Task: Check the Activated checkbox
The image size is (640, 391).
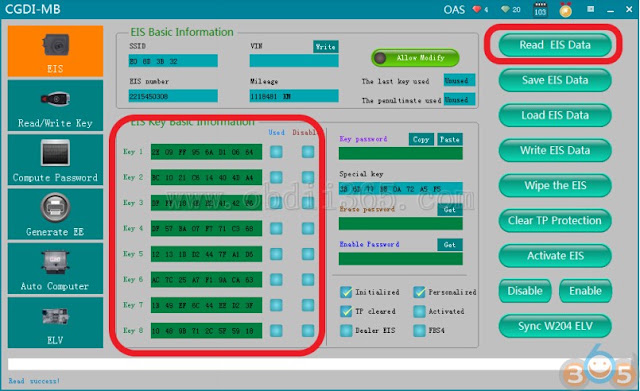Action: click(x=419, y=311)
